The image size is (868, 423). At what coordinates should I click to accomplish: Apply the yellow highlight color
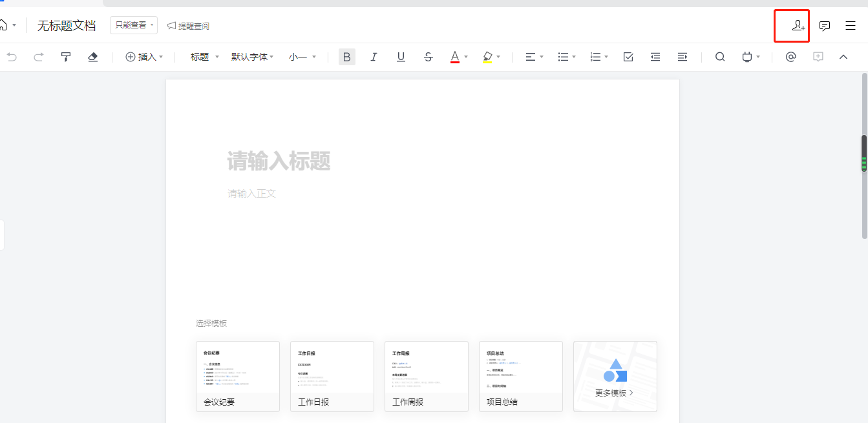click(x=487, y=57)
